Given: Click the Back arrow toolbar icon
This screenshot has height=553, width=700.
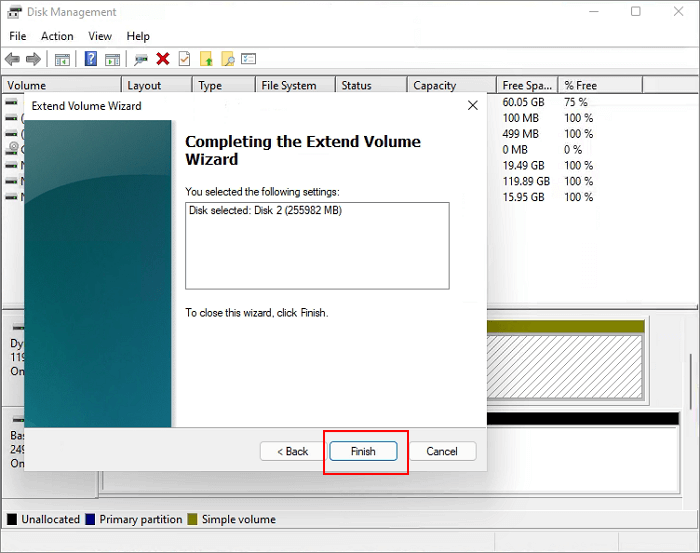Looking at the screenshot, I should click(x=12, y=60).
